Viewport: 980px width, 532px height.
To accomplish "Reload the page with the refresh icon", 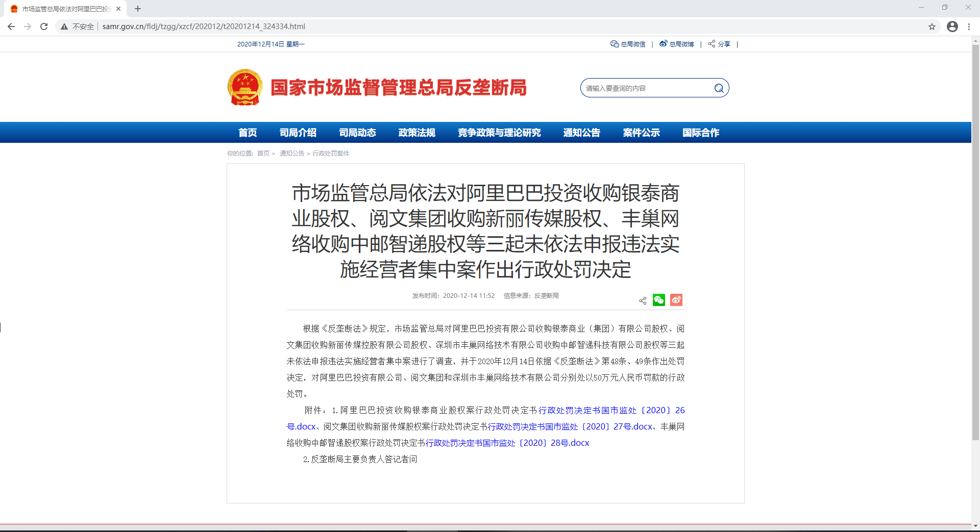I will (44, 27).
